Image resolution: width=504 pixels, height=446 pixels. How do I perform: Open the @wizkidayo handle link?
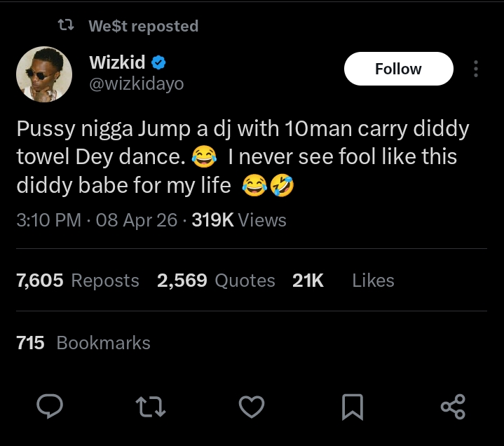tap(137, 84)
